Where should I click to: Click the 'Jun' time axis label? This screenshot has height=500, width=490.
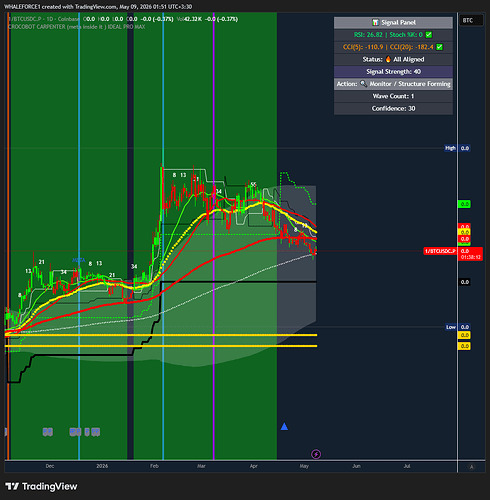coord(356,466)
